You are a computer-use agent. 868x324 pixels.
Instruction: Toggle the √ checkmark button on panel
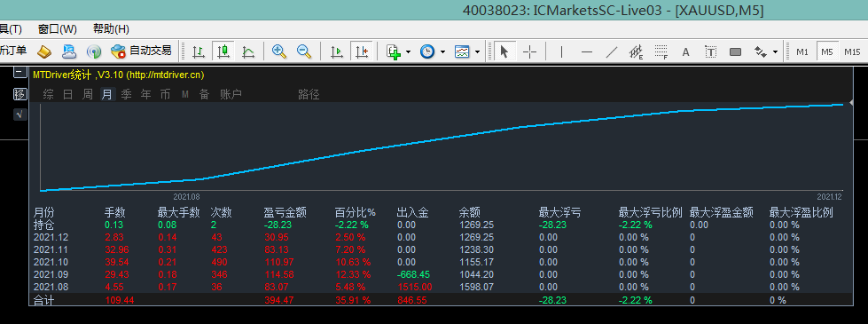20,115
